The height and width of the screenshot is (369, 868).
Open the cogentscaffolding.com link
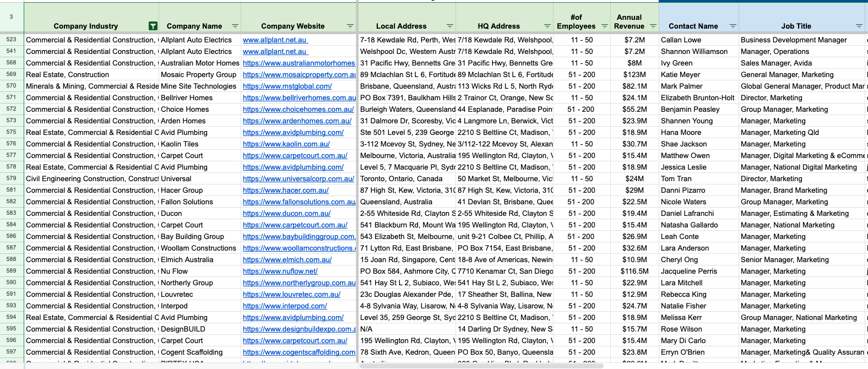[299, 352]
